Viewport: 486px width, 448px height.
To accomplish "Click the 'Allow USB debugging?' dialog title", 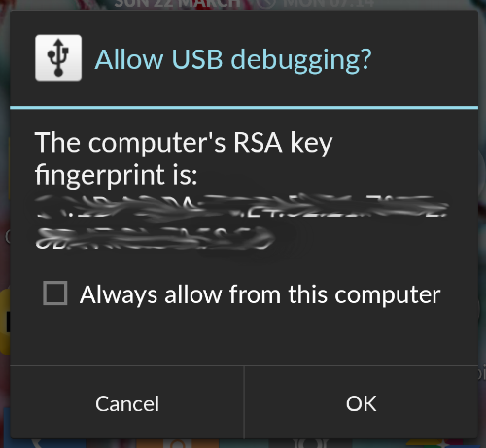I will pos(233,60).
